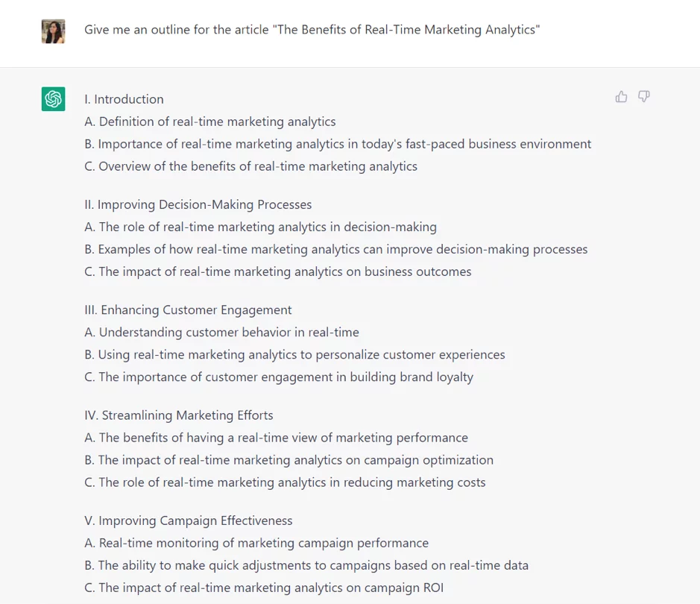
Task: Click the line about today's fast-paced business environment
Action: point(338,144)
